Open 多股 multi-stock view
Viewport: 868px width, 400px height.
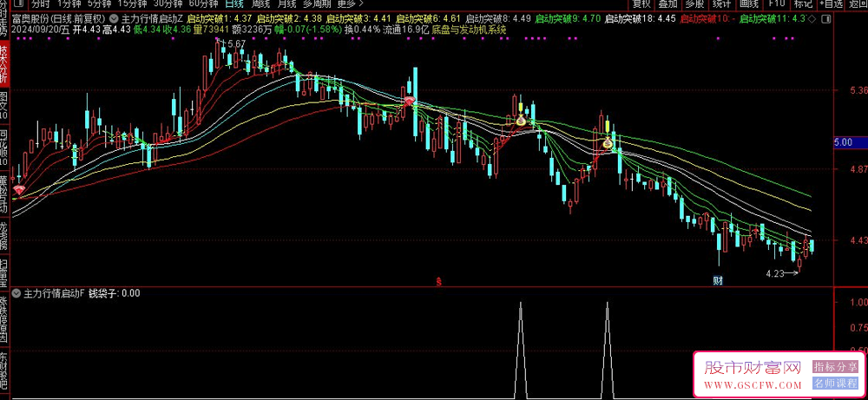(x=694, y=3)
